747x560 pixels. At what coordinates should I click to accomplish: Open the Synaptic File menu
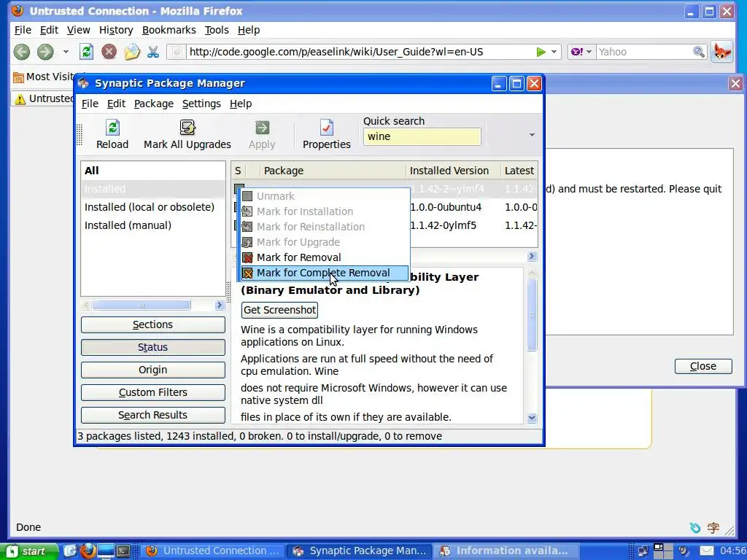90,104
